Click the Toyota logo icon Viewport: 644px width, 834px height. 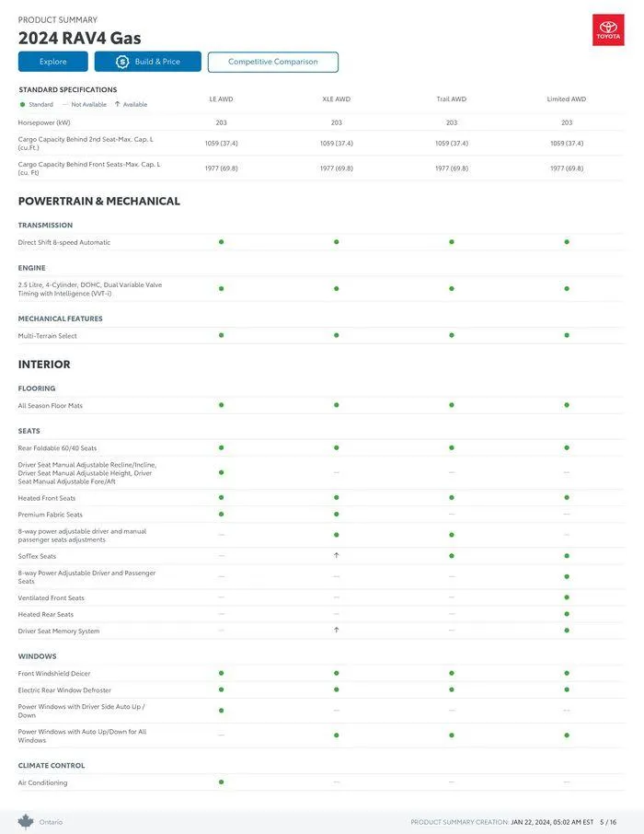(608, 30)
